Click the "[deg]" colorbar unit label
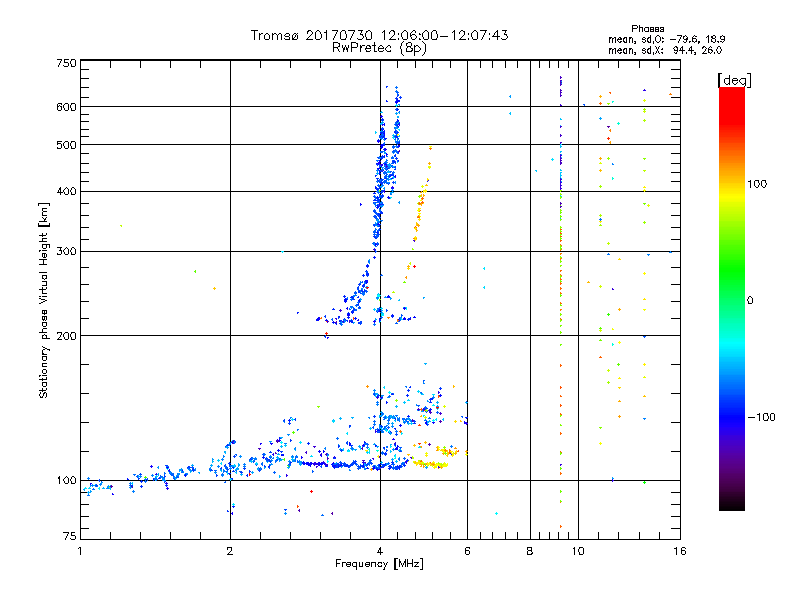Viewport: 800px width, 600px height. point(734,80)
